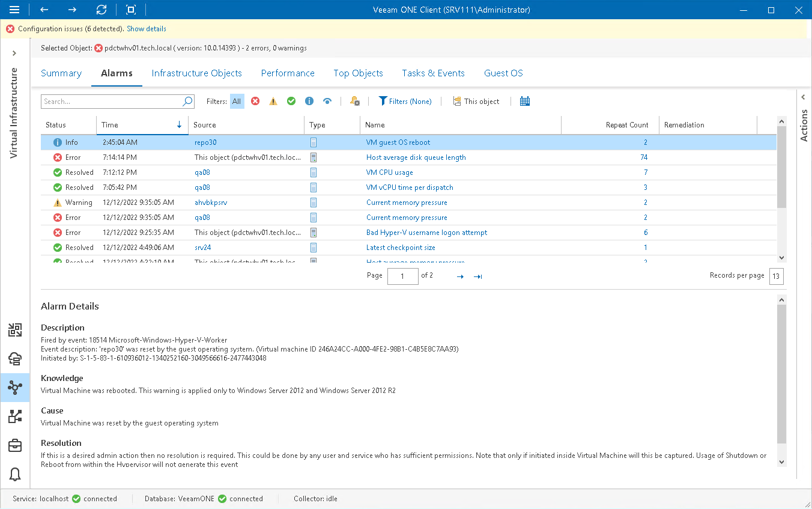
Task: Refresh the view using the refresh icon
Action: tap(101, 10)
